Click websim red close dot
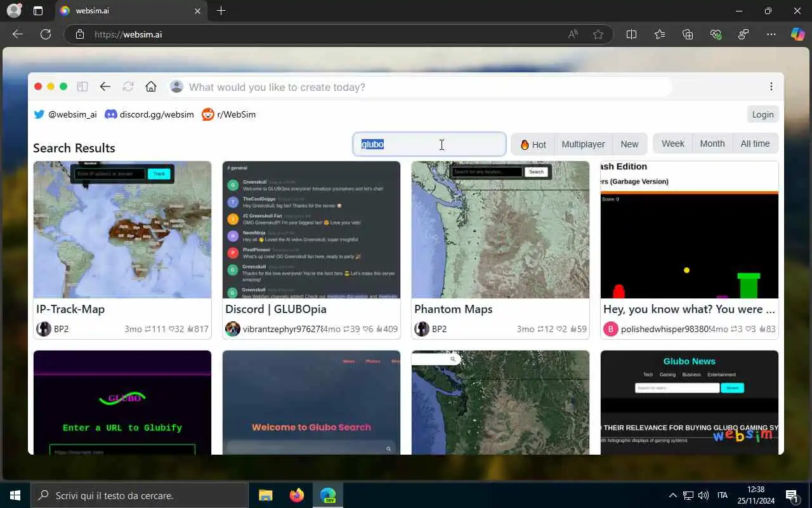Screen dimensions: 812x508 38,86
